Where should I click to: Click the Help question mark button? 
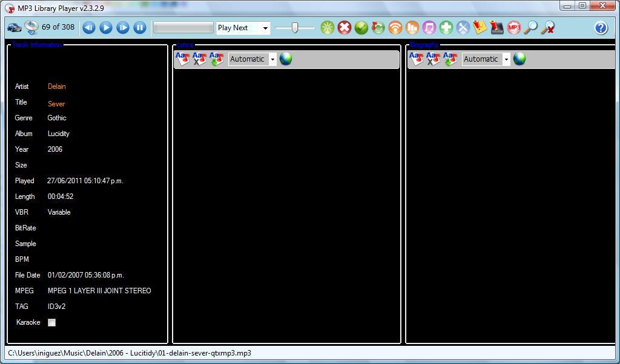pos(599,27)
